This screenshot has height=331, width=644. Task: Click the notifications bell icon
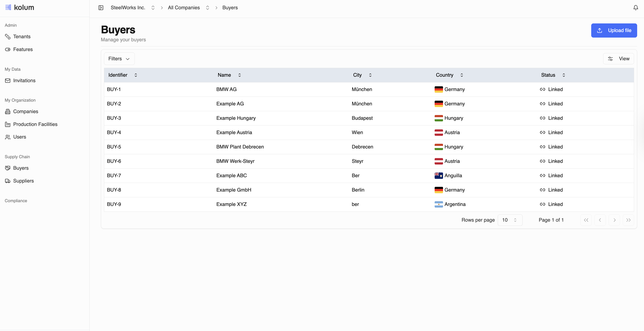point(636,8)
